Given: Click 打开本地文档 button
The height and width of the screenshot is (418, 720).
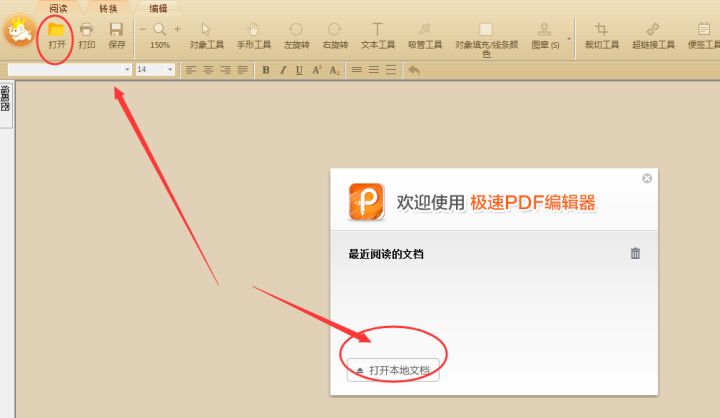Looking at the screenshot, I should point(393,370).
